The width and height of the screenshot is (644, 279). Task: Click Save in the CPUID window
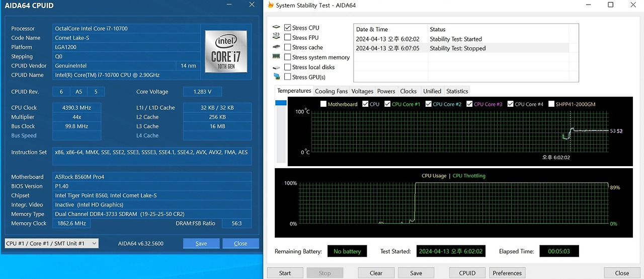pos(201,243)
